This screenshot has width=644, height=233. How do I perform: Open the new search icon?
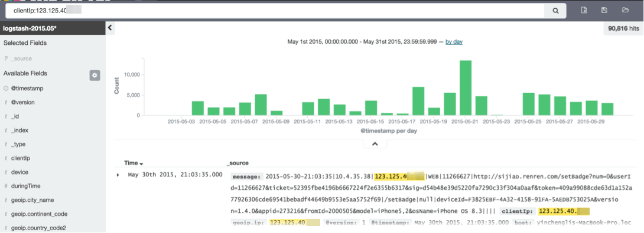coord(584,10)
